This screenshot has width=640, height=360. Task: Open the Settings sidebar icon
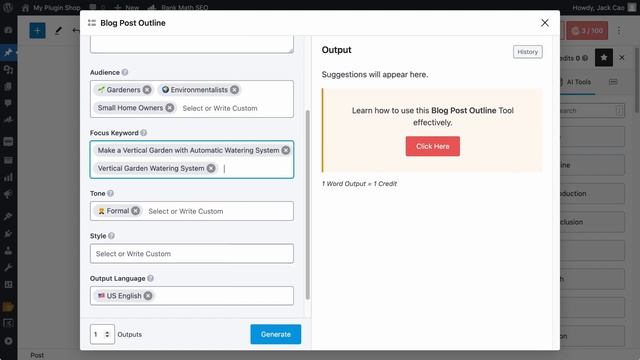[8, 284]
